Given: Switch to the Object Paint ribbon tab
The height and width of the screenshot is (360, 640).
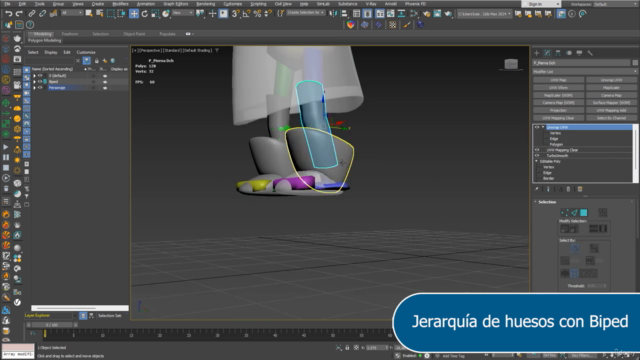Looking at the screenshot, I should (x=134, y=34).
